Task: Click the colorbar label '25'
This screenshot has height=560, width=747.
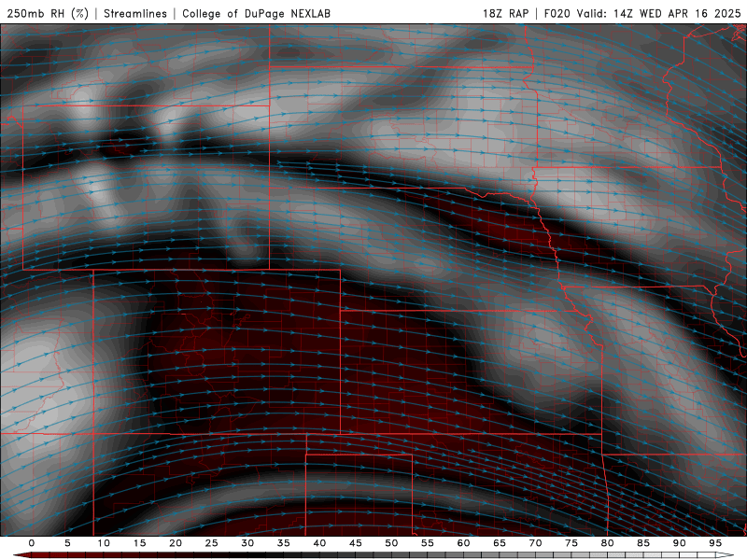Action: pos(212,543)
